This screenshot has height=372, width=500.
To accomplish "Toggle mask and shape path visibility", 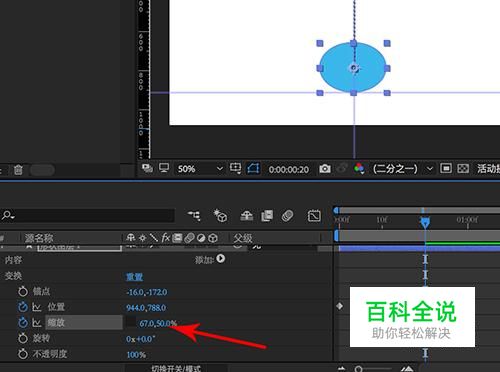I will pyautogui.click(x=253, y=168).
